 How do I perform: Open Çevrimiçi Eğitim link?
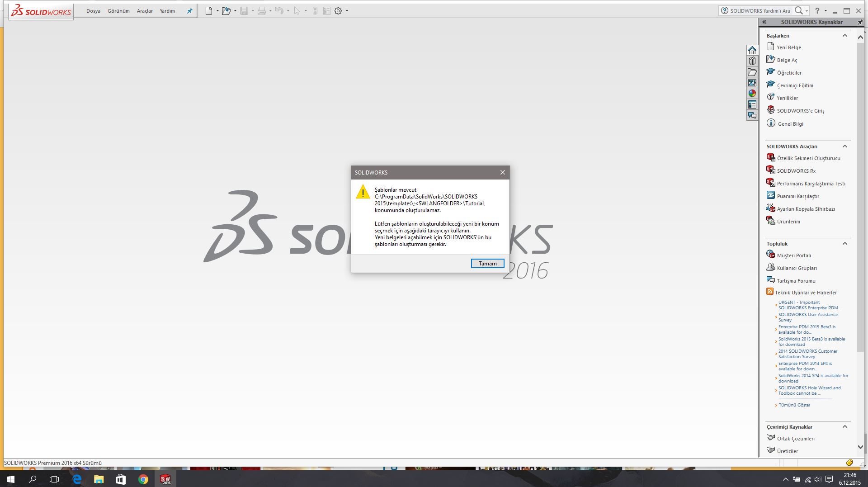tap(795, 85)
